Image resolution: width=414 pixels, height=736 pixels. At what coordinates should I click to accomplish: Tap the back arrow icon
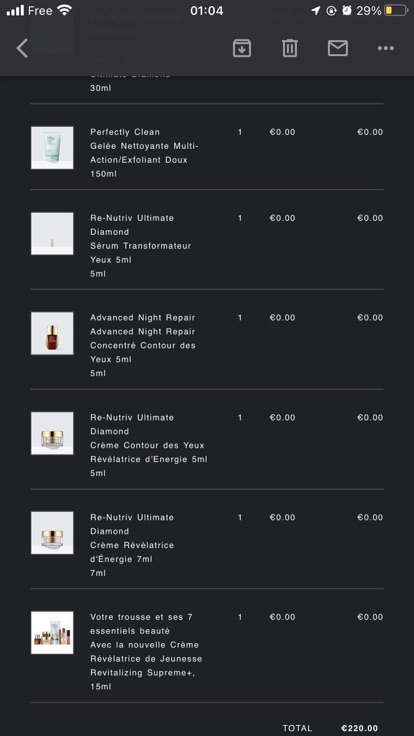coord(23,48)
